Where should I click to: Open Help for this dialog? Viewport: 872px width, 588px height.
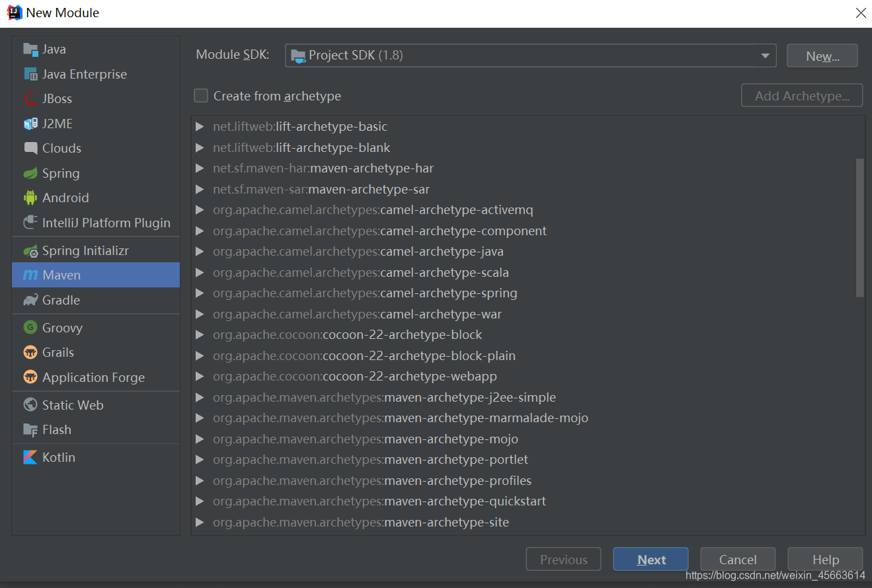point(825,560)
